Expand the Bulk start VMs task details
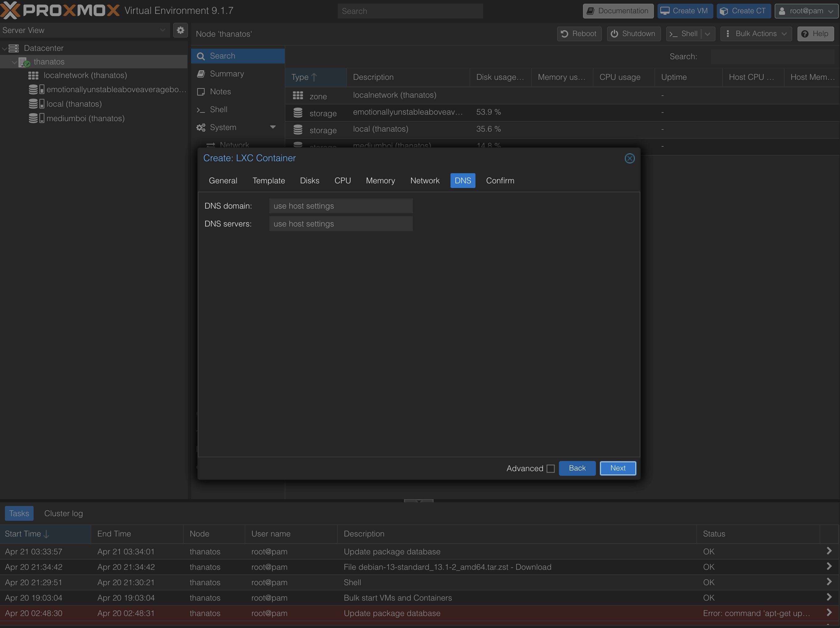The image size is (840, 628). [829, 597]
